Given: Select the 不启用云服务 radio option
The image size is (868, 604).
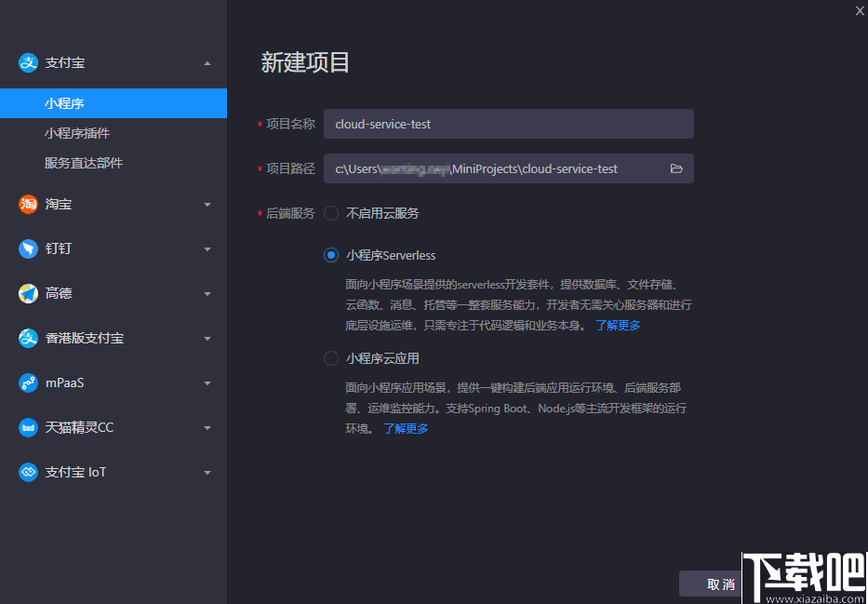Looking at the screenshot, I should 330,212.
